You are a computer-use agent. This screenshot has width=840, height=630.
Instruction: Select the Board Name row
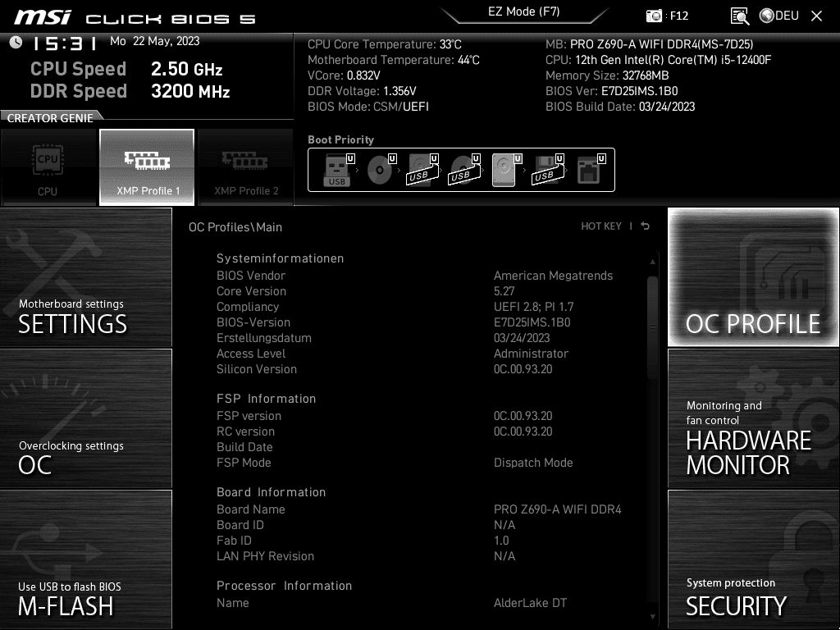(419, 509)
